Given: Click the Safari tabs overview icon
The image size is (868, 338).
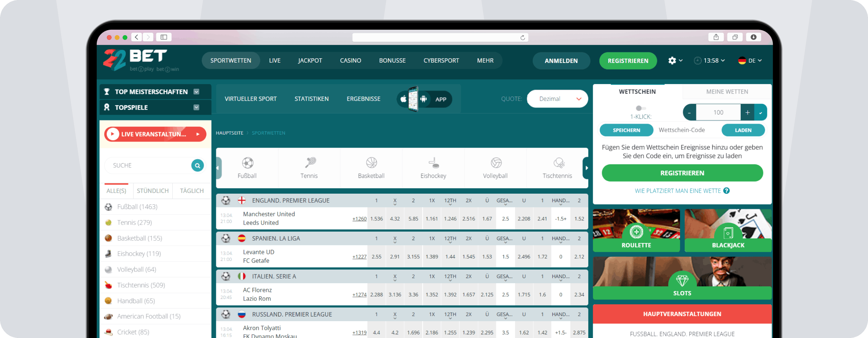Looking at the screenshot, I should coord(735,37).
